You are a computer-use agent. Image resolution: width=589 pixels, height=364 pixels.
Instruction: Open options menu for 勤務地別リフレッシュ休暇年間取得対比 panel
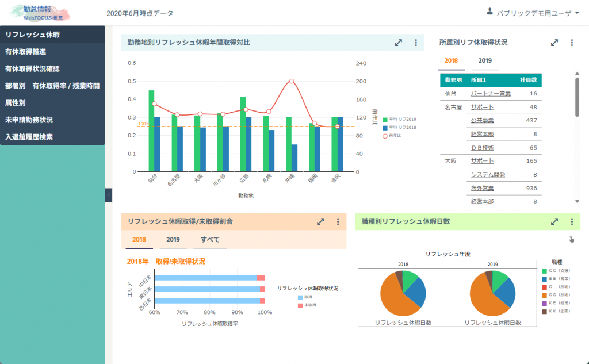(x=416, y=43)
